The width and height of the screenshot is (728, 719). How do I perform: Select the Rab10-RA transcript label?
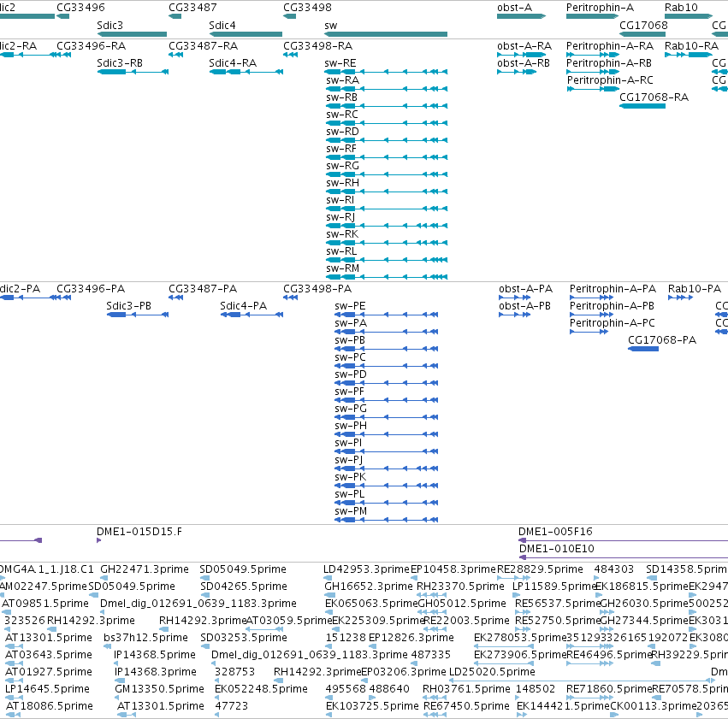[691, 46]
